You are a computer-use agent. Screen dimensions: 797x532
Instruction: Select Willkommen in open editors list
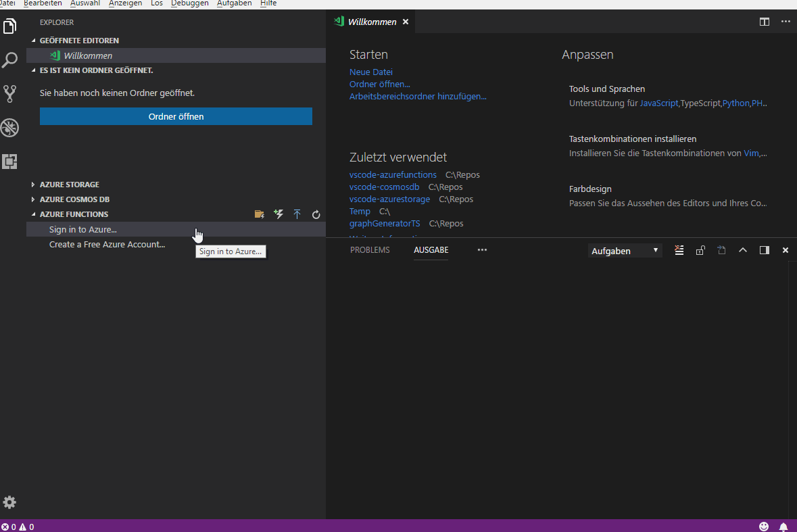click(x=176, y=55)
